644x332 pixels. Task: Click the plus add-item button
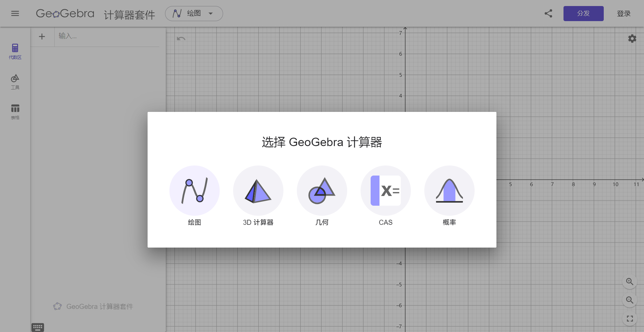point(42,37)
